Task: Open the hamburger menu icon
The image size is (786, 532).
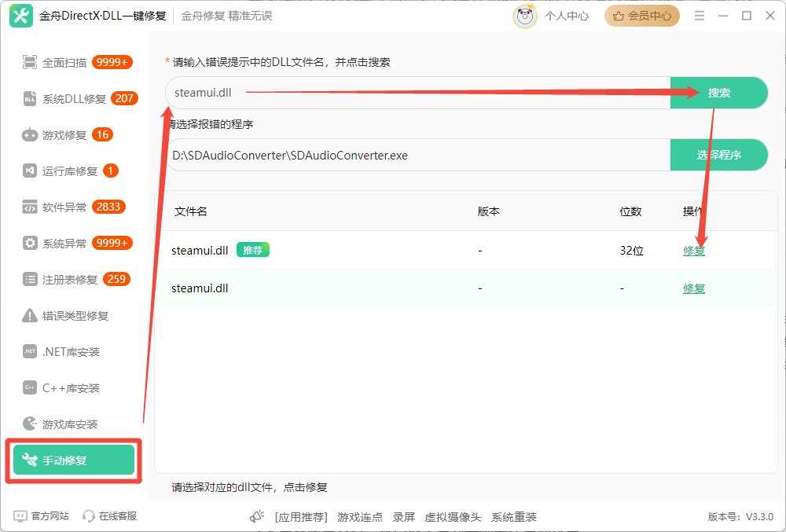Action: (700, 16)
